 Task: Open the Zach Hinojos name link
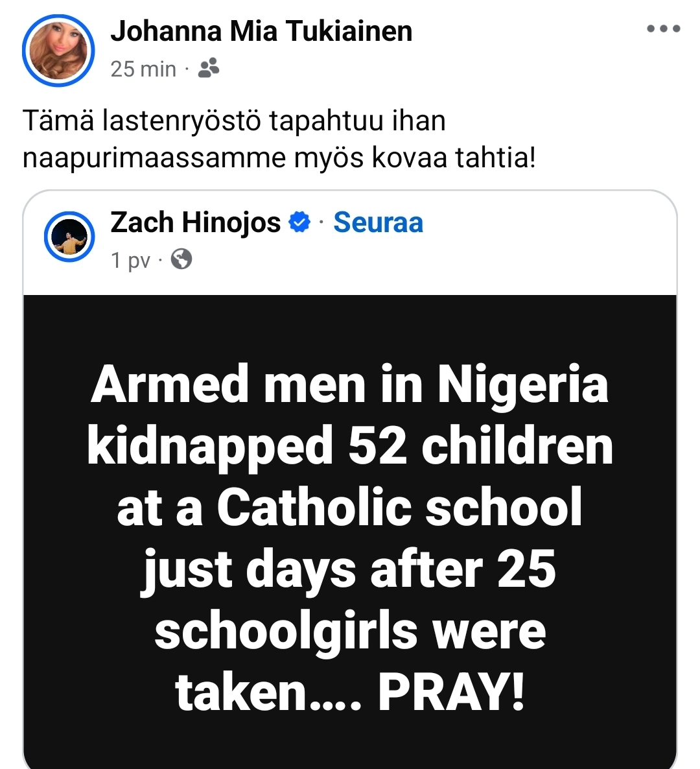(195, 222)
